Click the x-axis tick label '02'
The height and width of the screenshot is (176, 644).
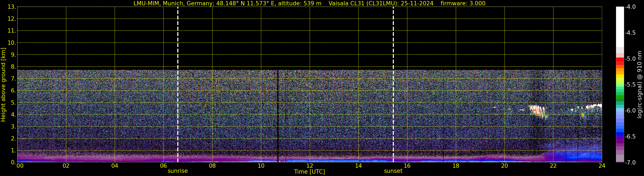[x=66, y=166]
